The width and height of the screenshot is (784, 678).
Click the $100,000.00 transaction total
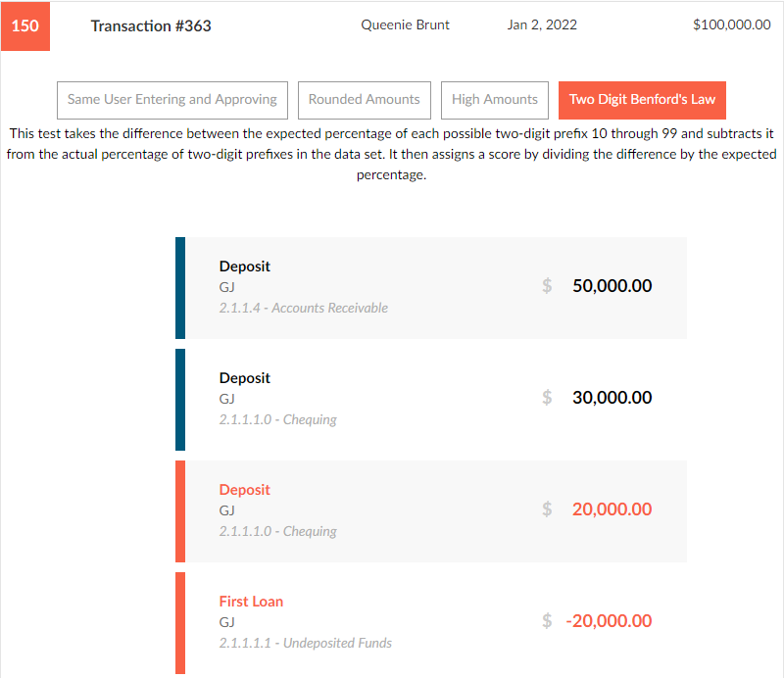[x=731, y=25]
